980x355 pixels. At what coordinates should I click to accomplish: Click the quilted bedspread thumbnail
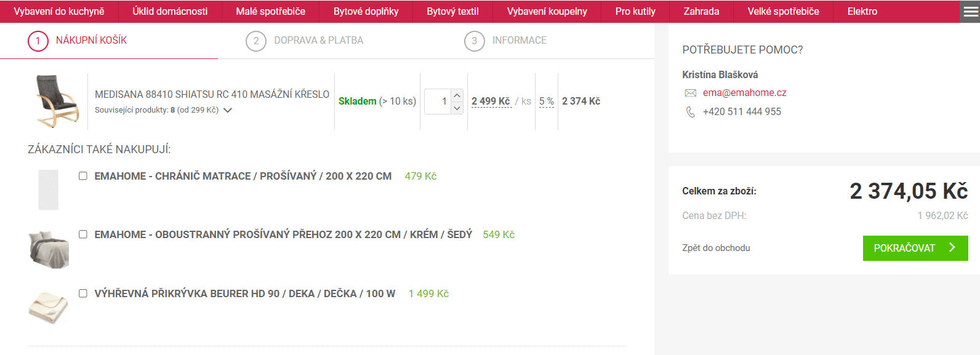coord(49,249)
